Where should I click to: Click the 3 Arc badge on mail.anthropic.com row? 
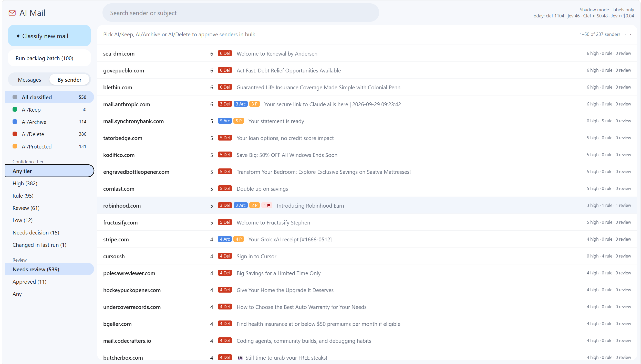point(241,104)
